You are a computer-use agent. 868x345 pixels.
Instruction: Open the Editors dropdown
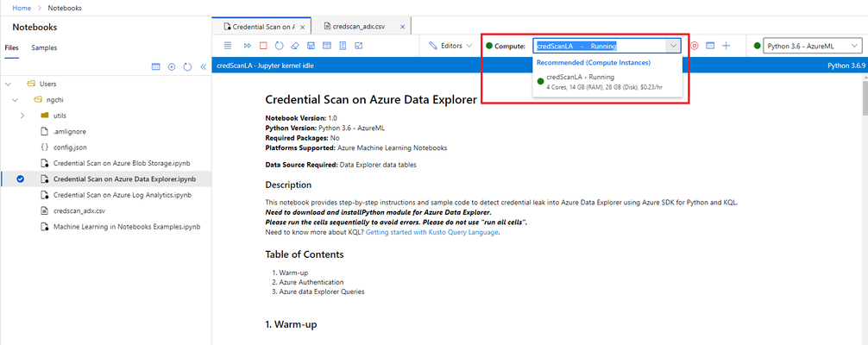click(450, 46)
